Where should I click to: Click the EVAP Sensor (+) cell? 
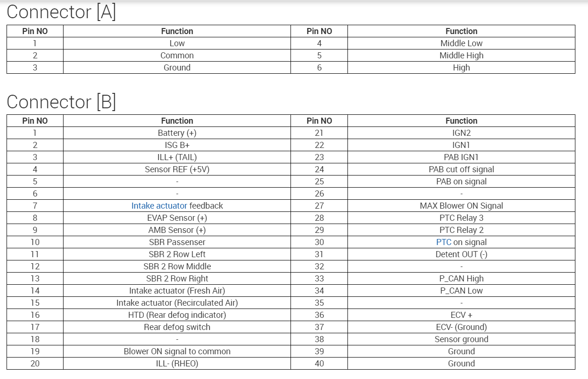tap(177, 218)
